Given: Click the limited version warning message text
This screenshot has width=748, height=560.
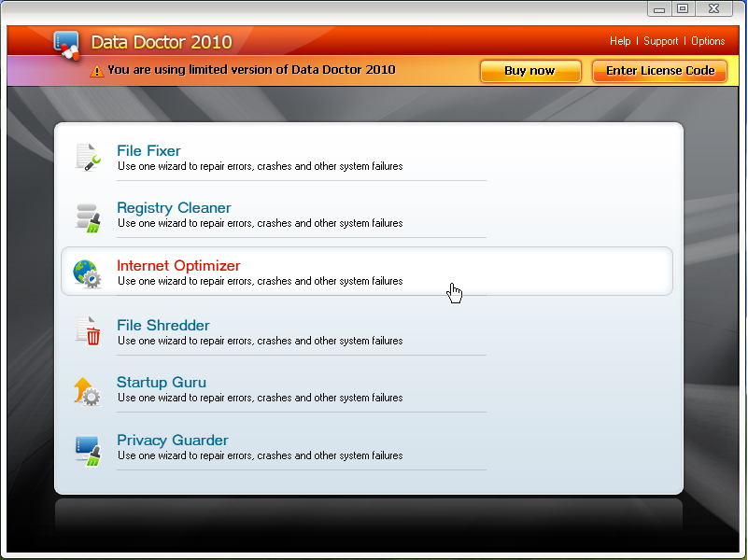Looking at the screenshot, I should pyautogui.click(x=251, y=70).
